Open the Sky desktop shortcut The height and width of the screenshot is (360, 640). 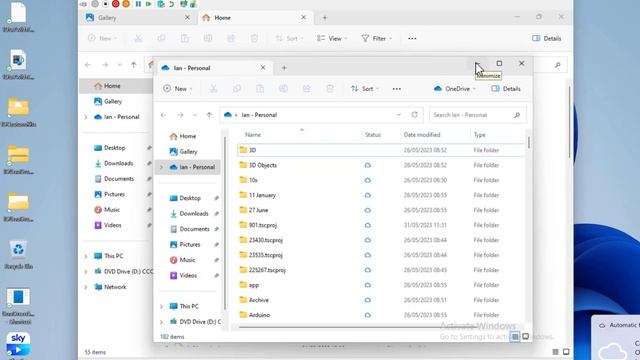click(x=18, y=344)
